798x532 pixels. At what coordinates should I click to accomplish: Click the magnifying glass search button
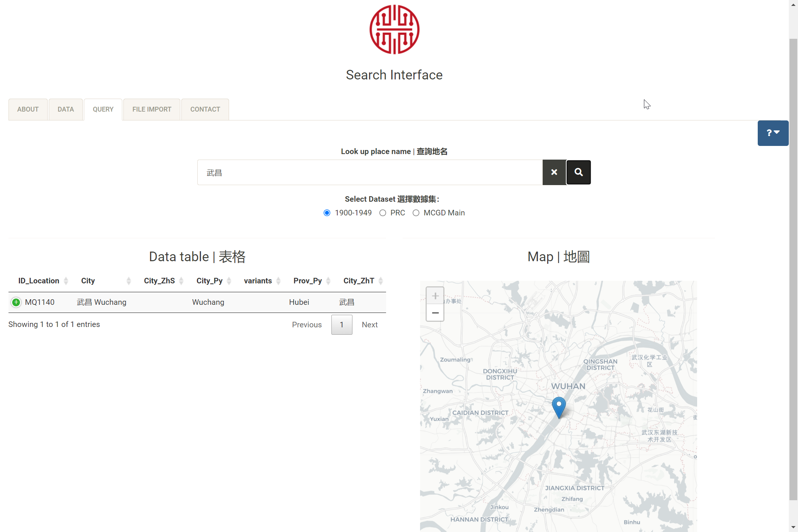pyautogui.click(x=579, y=172)
